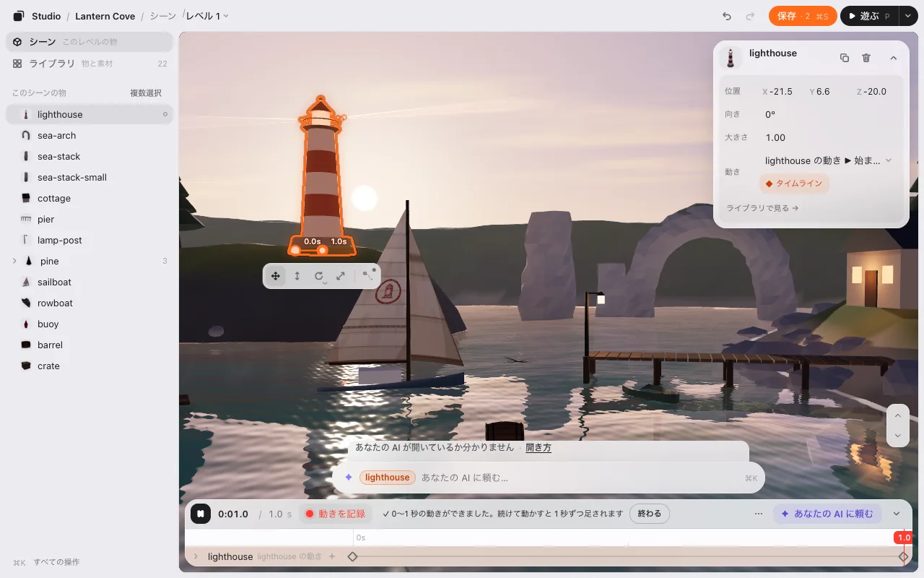This screenshot has height=578, width=924.
Task: Open the レベル 1 level dropdown
Action: pos(207,16)
